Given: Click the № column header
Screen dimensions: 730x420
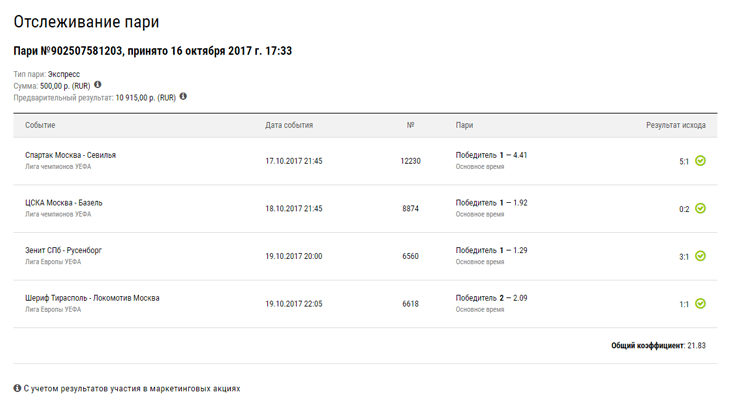Looking at the screenshot, I should [411, 125].
